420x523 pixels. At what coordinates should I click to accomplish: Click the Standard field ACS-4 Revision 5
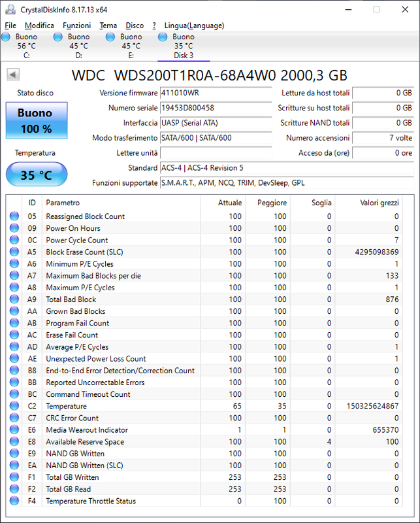tap(287, 168)
